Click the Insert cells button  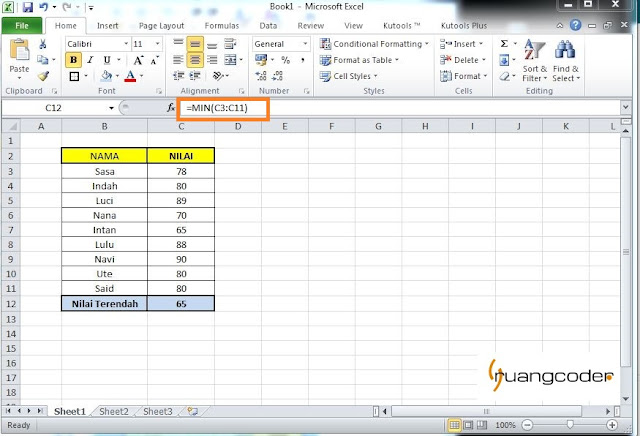point(462,44)
